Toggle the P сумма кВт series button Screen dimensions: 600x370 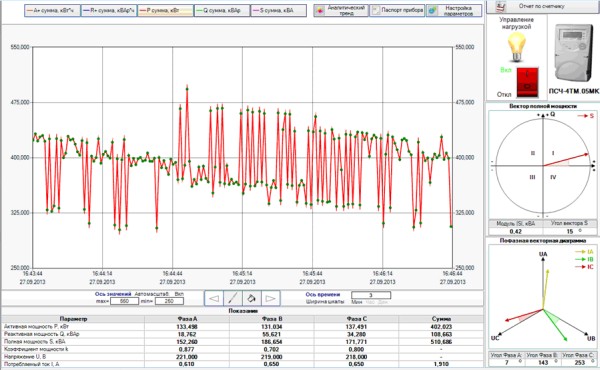[165, 11]
